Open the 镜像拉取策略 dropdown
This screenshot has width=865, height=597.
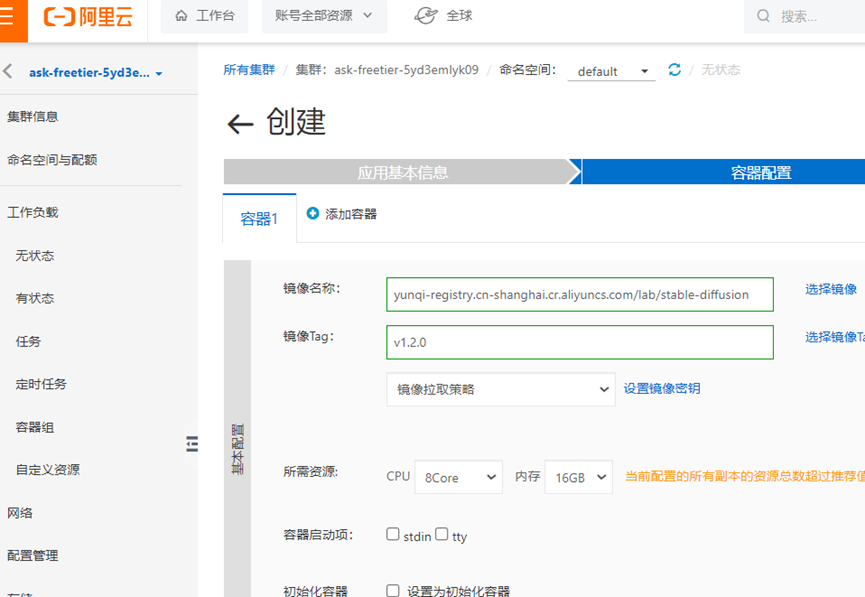[500, 389]
